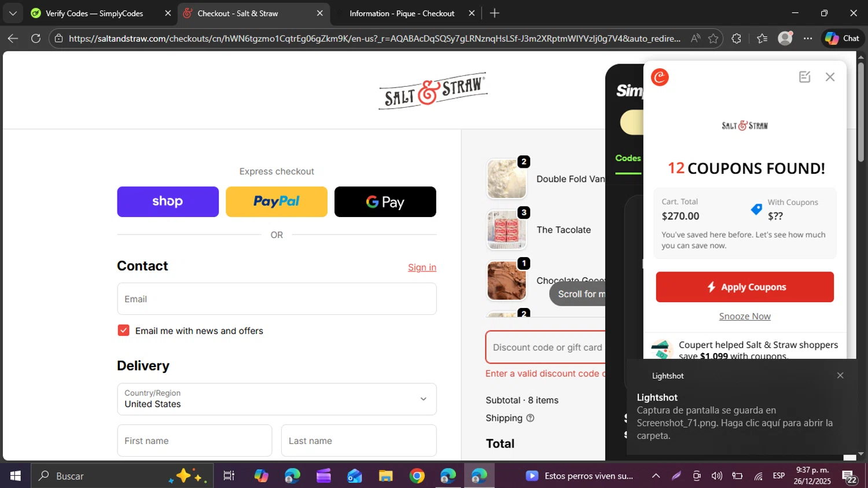Close the Coupert coupons popup

click(830, 77)
